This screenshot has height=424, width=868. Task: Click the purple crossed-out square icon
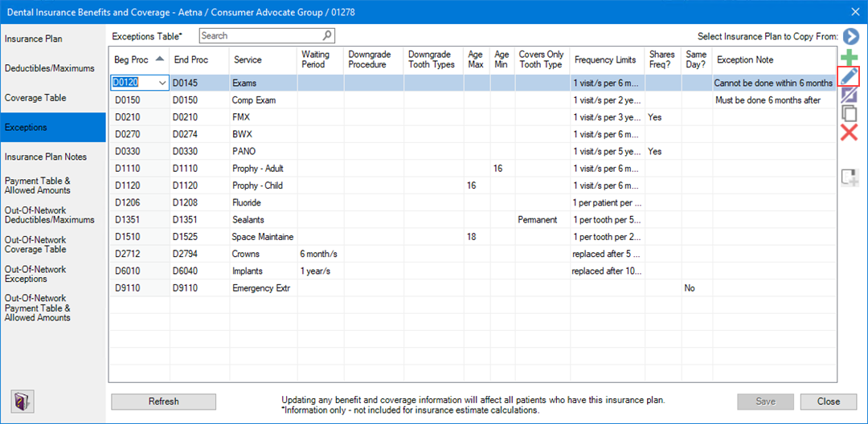point(849,96)
